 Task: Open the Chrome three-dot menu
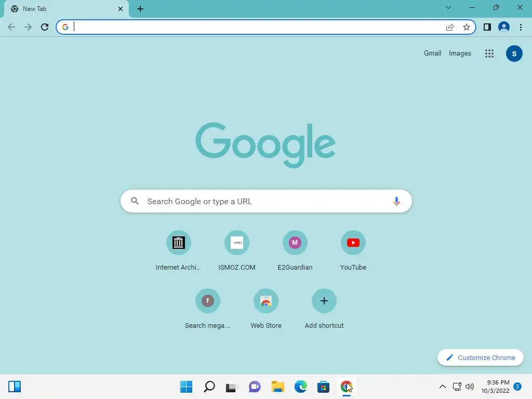pyautogui.click(x=521, y=27)
